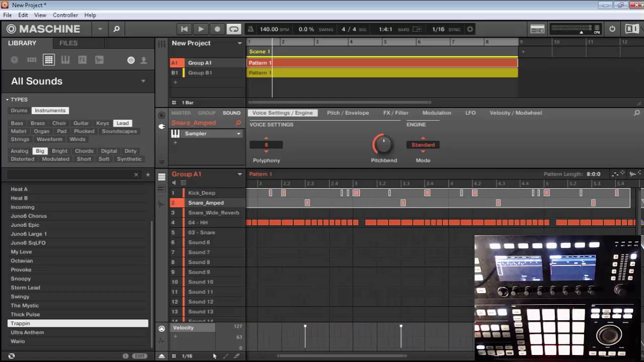The height and width of the screenshot is (362, 644).
Task: Open the New Project dropdown arrow
Action: (239, 43)
